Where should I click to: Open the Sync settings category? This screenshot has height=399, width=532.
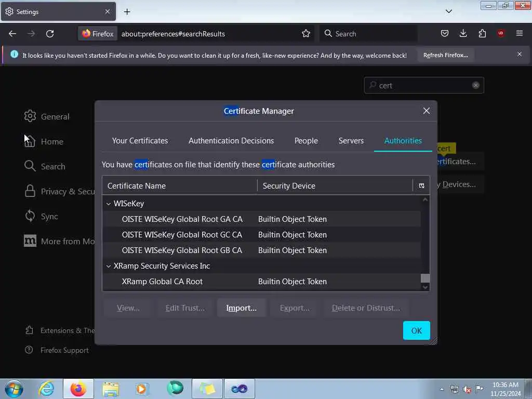pos(41,216)
